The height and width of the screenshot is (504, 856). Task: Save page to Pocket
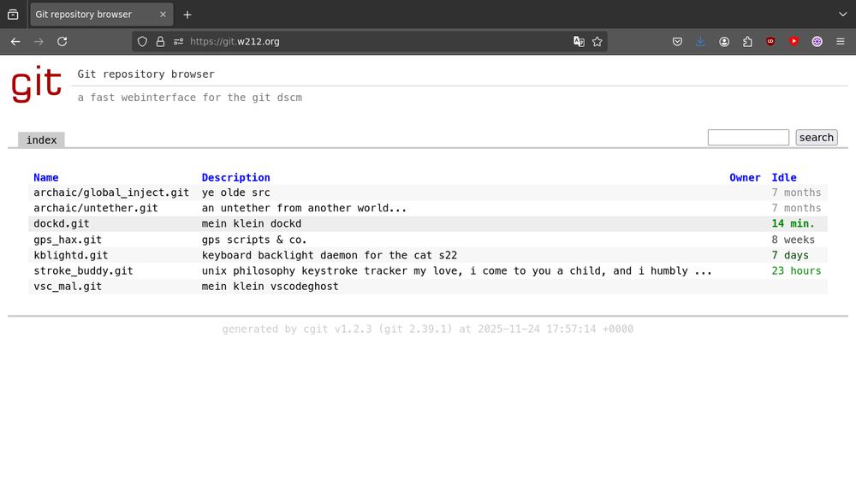[x=676, y=41]
